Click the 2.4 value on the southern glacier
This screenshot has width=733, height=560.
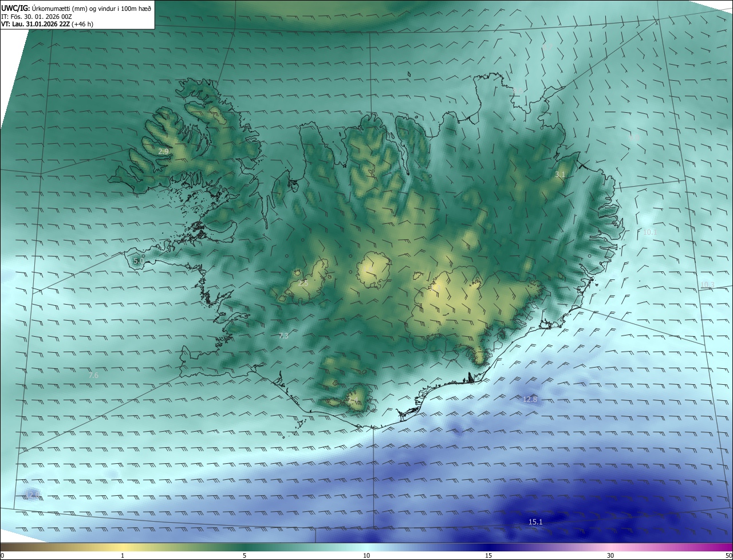tap(353, 400)
